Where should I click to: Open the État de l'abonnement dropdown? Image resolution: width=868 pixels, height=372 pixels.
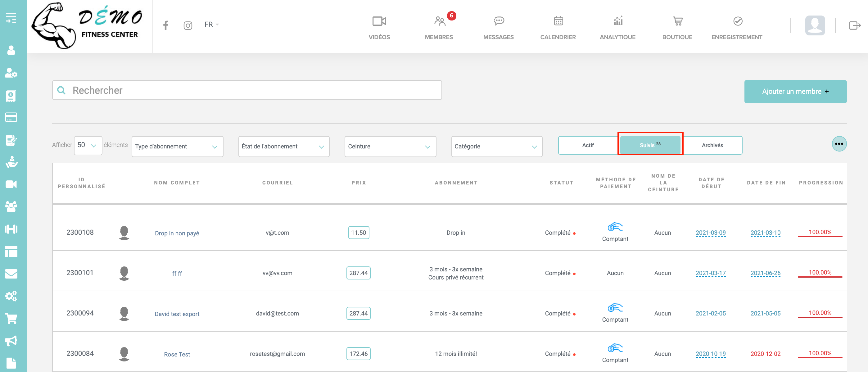pos(283,147)
